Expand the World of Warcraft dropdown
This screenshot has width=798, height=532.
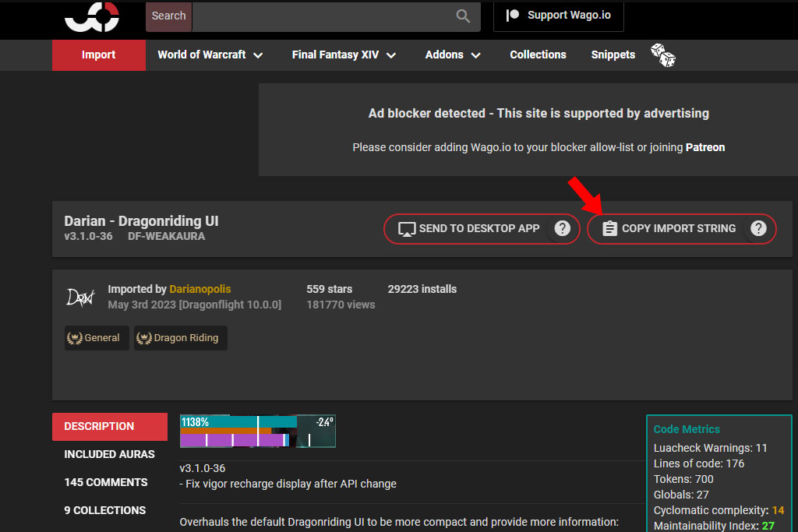(210, 55)
